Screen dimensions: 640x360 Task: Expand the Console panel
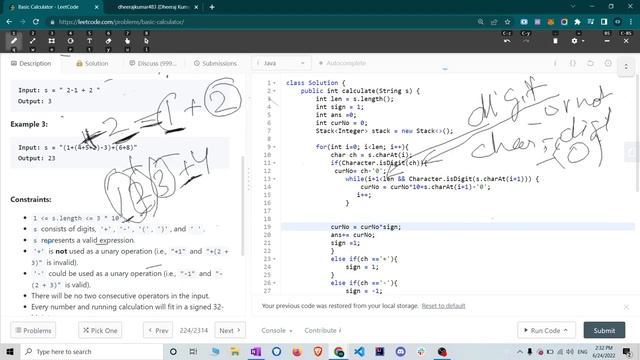click(x=277, y=330)
